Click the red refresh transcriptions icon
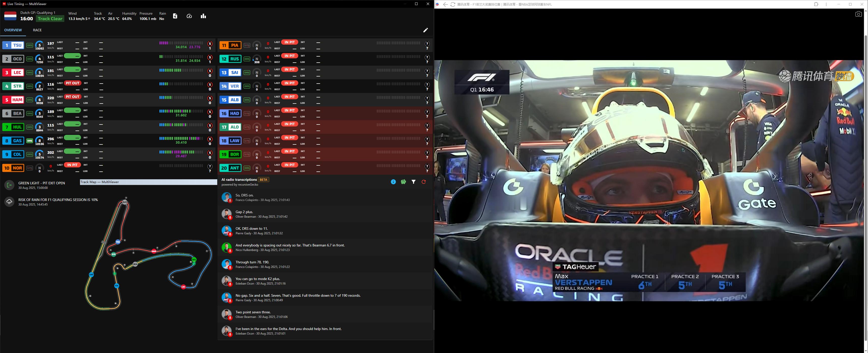 [424, 182]
